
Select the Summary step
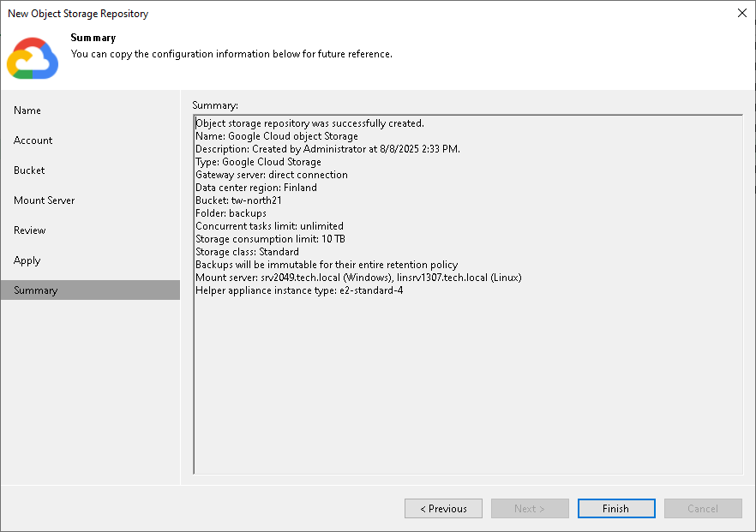(90, 290)
